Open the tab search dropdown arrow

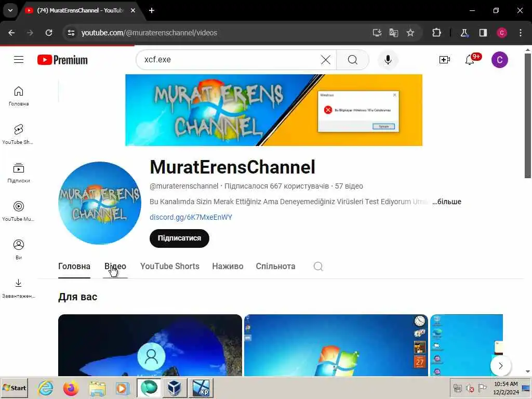[10, 10]
